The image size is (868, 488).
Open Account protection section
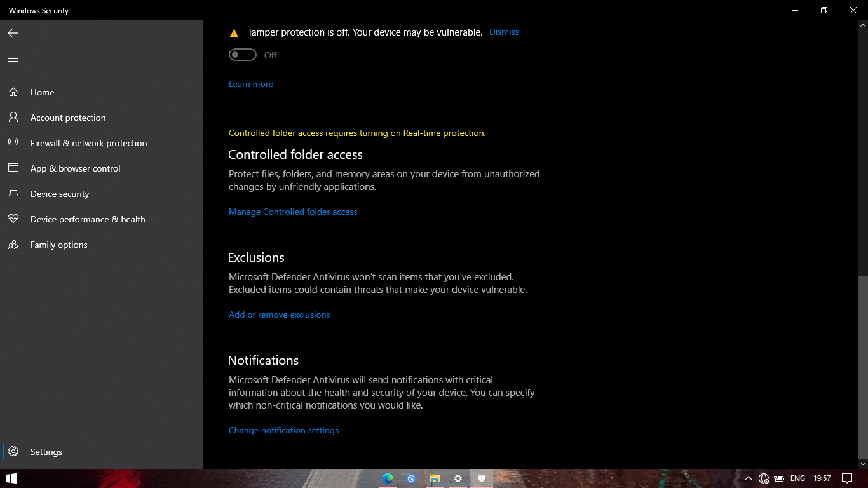pos(68,118)
